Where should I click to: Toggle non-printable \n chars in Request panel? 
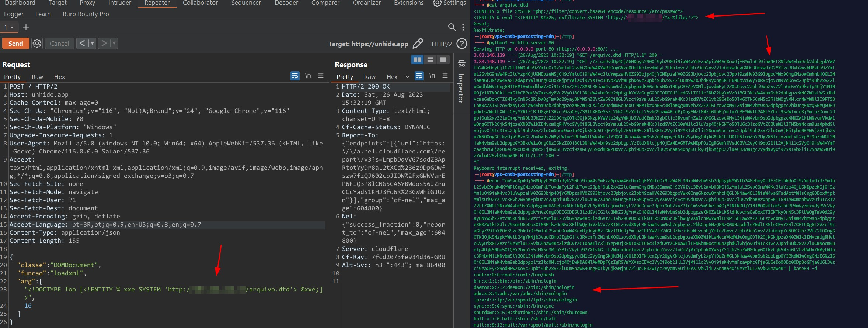click(308, 76)
